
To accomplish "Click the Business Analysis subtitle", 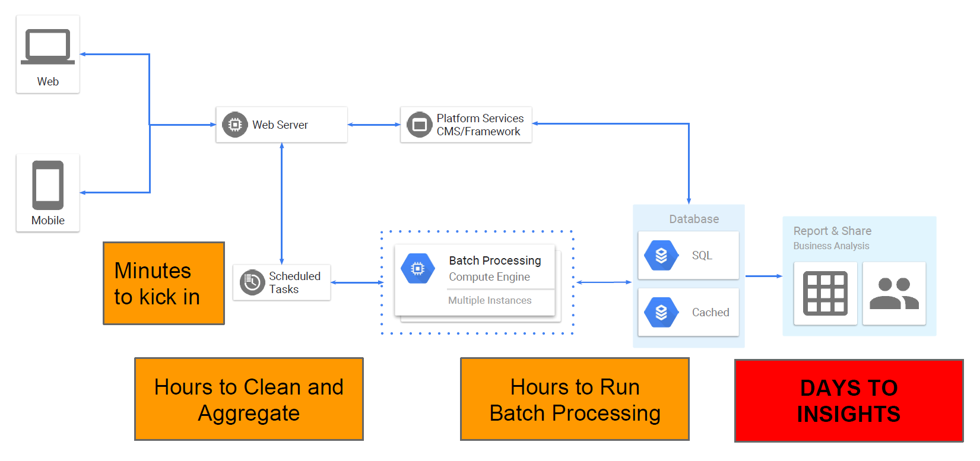I will pos(831,246).
